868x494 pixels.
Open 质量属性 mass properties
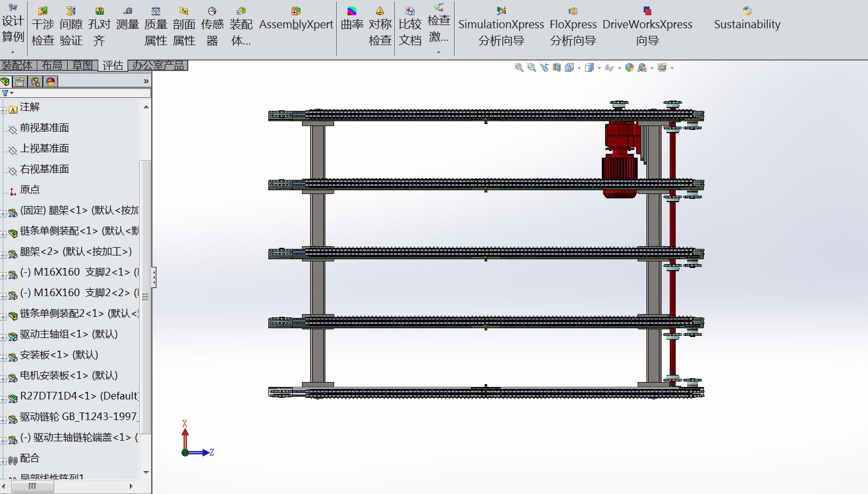click(156, 26)
